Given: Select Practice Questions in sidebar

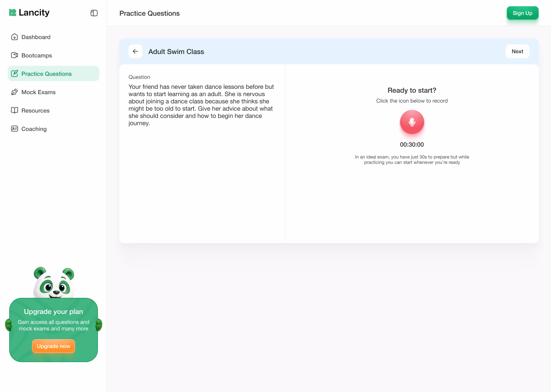Looking at the screenshot, I should 54,73.
